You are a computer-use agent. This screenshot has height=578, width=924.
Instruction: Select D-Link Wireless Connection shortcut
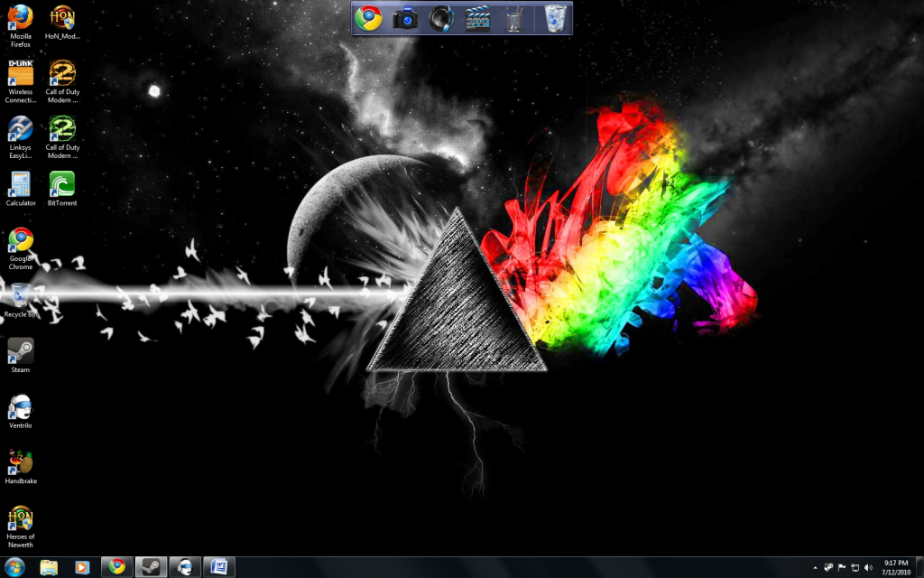[21, 81]
